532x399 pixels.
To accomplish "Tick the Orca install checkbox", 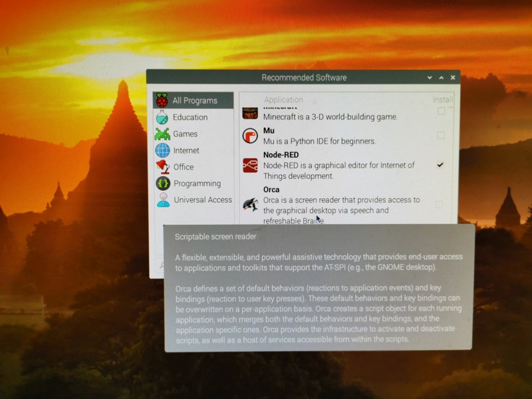I will 440,204.
